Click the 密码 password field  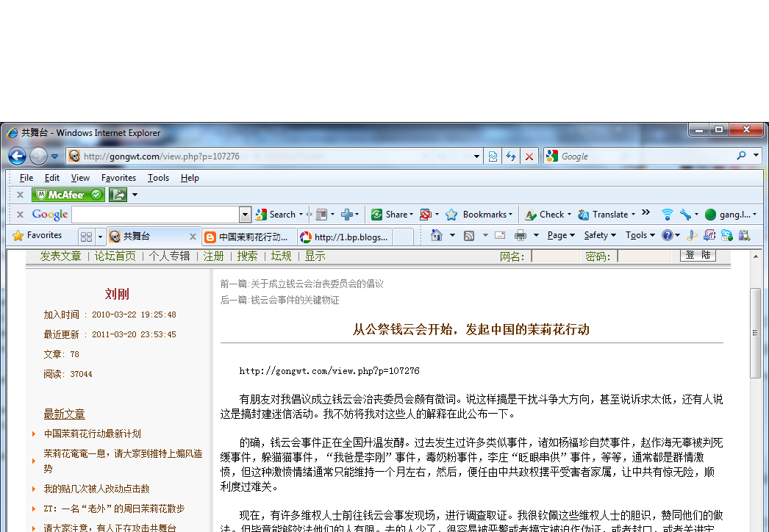[x=644, y=256]
